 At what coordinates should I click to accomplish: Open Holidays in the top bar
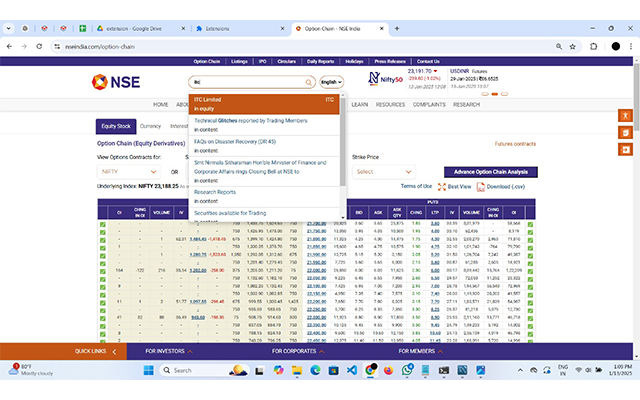pos(354,61)
